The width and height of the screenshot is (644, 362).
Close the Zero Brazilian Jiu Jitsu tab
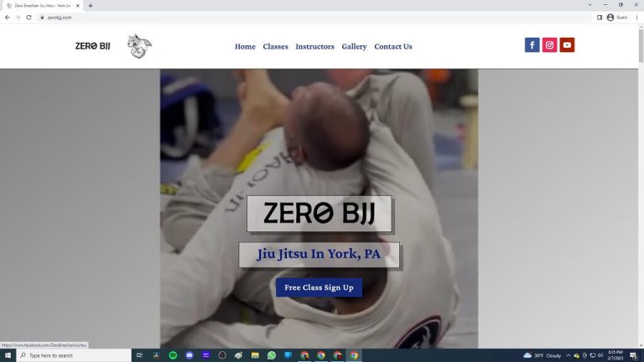point(78,6)
